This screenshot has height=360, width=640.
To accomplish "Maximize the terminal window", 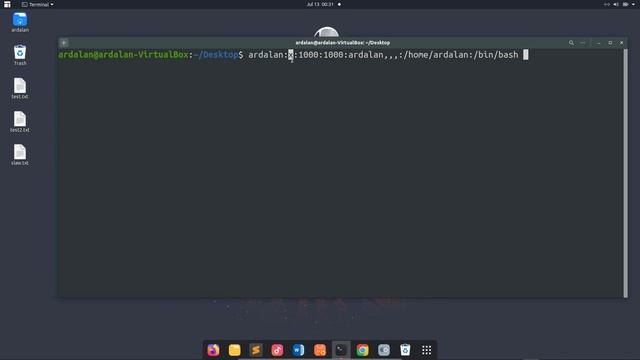I will (610, 43).
